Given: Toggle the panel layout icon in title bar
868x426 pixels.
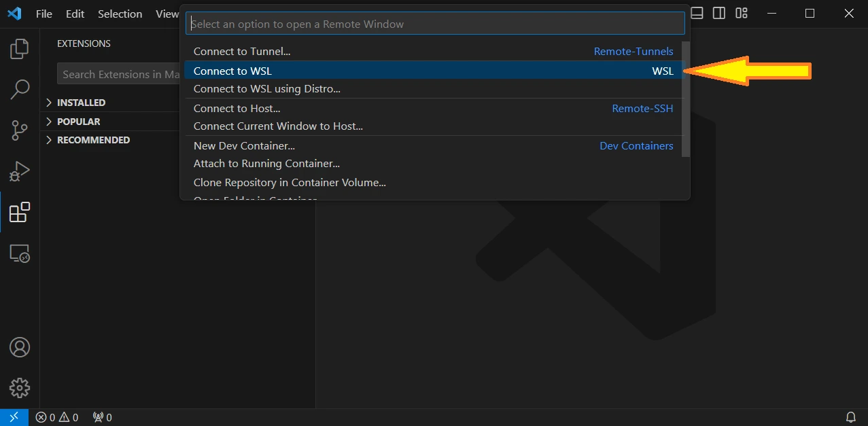Looking at the screenshot, I should [x=697, y=13].
